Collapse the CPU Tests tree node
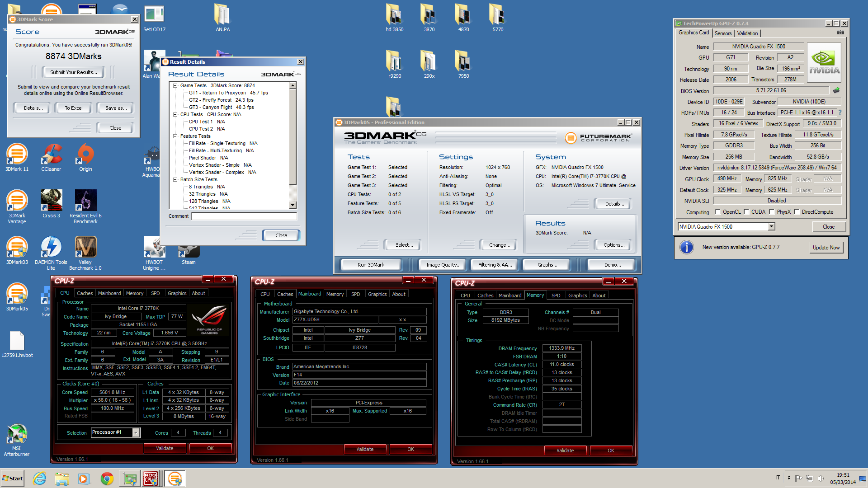 [175, 114]
